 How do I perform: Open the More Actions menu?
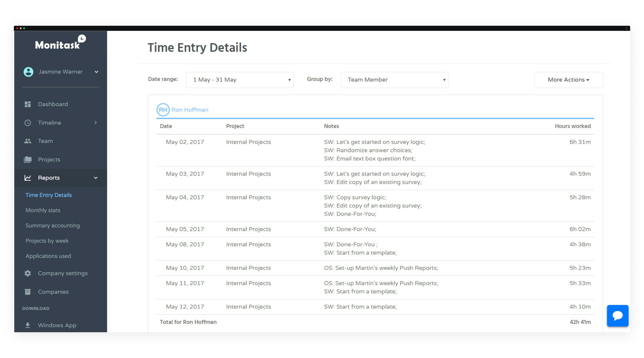point(568,80)
